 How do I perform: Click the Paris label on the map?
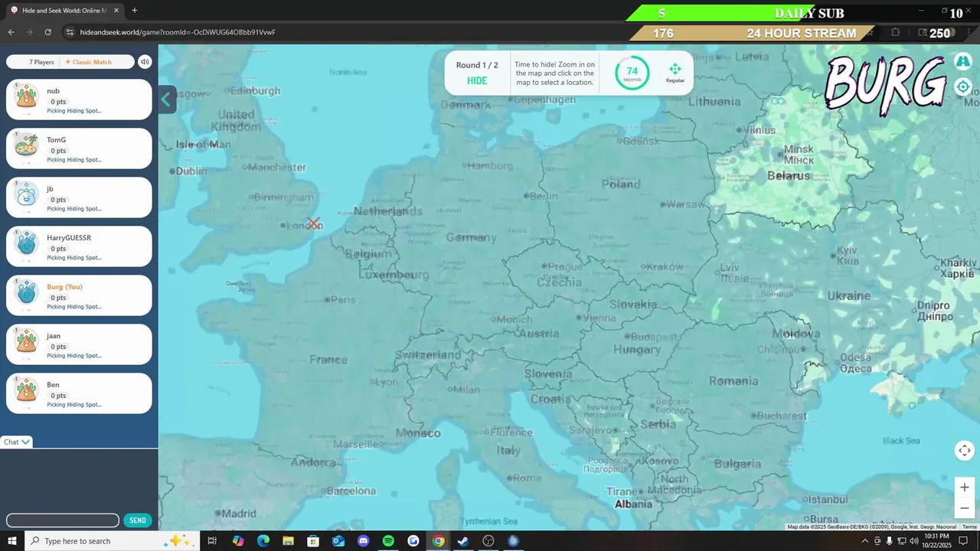[x=344, y=299]
